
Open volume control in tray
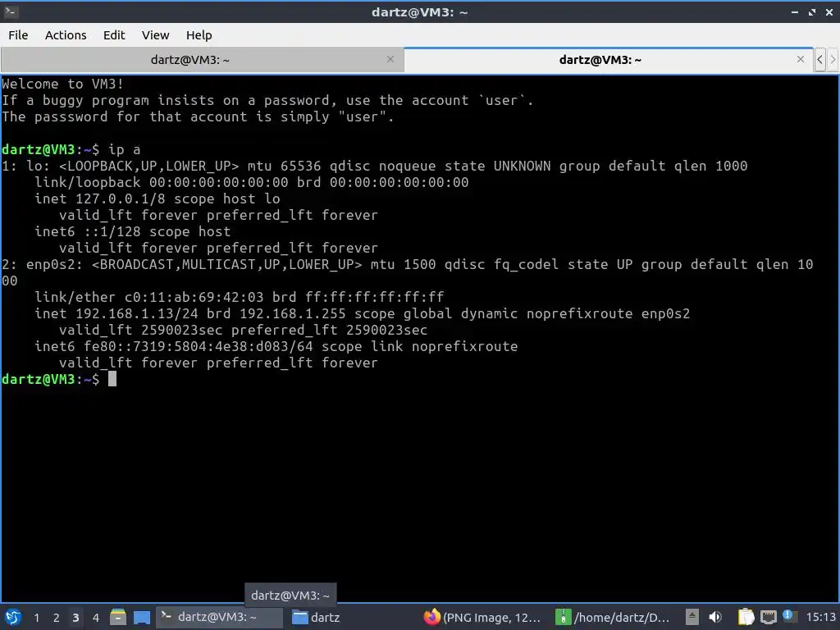pyautogui.click(x=715, y=617)
